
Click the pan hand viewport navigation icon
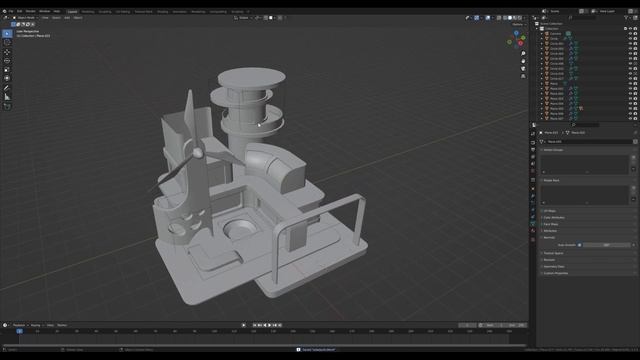(523, 61)
